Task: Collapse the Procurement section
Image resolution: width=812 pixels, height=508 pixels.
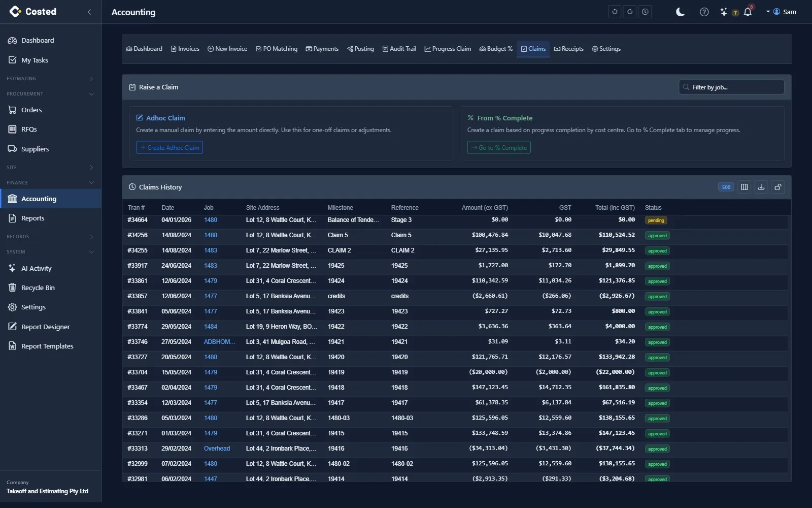Action: tap(50, 94)
